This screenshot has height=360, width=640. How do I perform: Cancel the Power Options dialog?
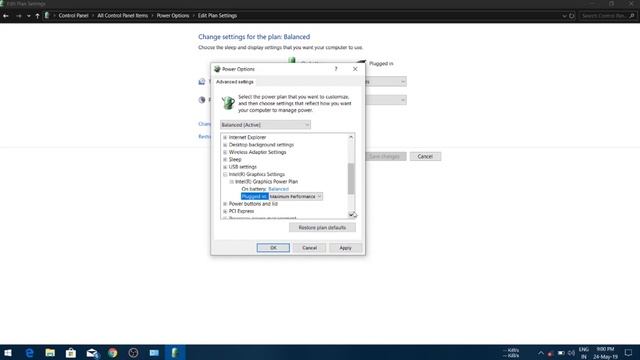(x=309, y=248)
